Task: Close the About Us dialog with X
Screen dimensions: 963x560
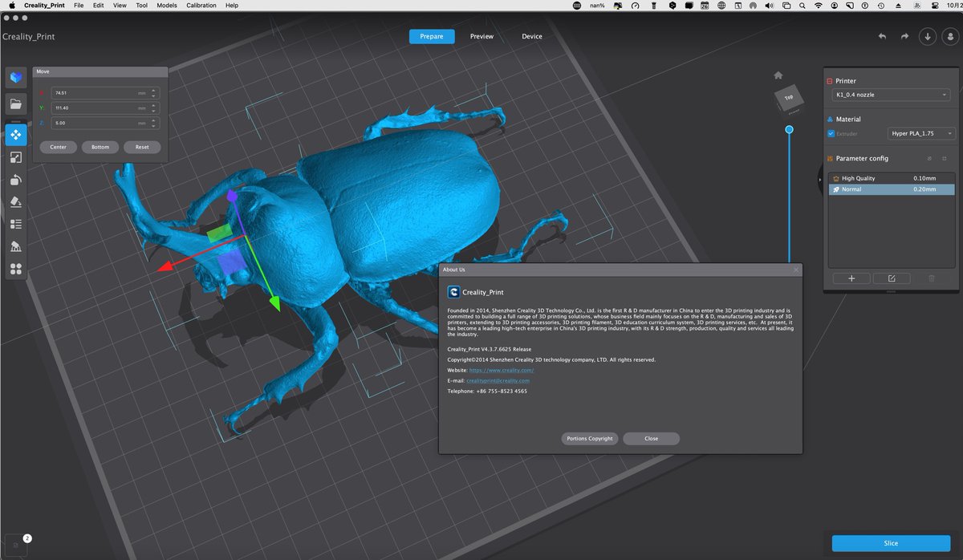Action: point(796,270)
